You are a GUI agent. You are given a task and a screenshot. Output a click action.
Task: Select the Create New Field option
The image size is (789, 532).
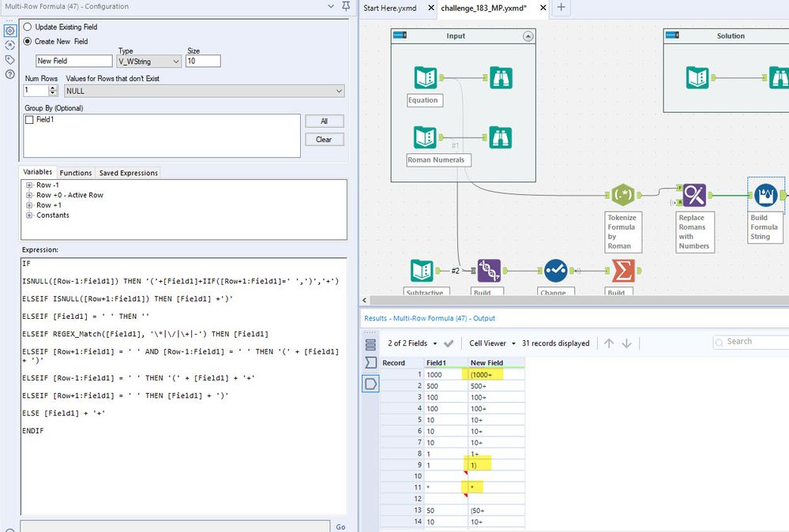coord(28,41)
